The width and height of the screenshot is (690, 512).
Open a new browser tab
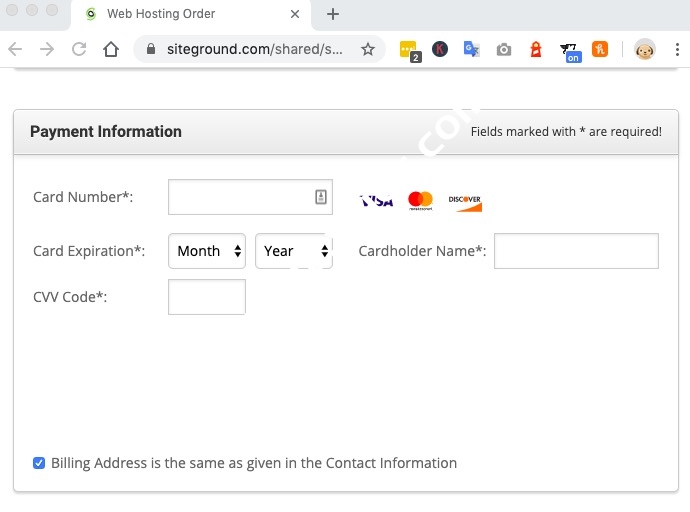pos(333,14)
